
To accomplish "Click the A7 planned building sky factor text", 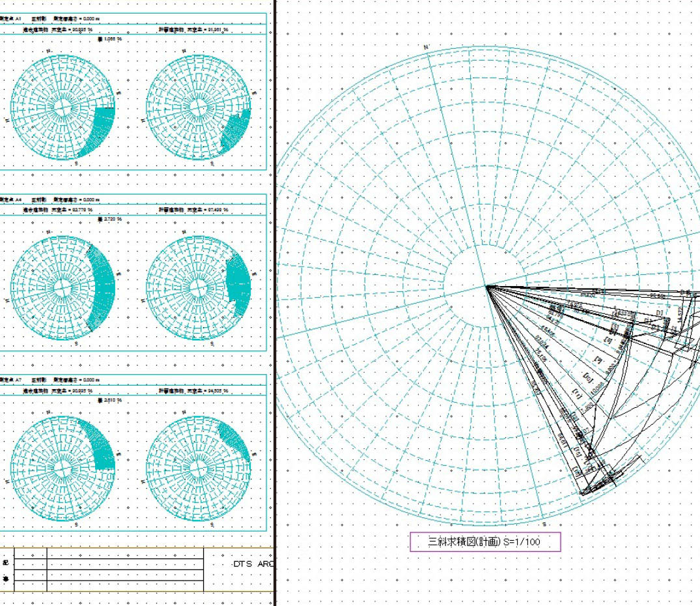I will [193, 391].
